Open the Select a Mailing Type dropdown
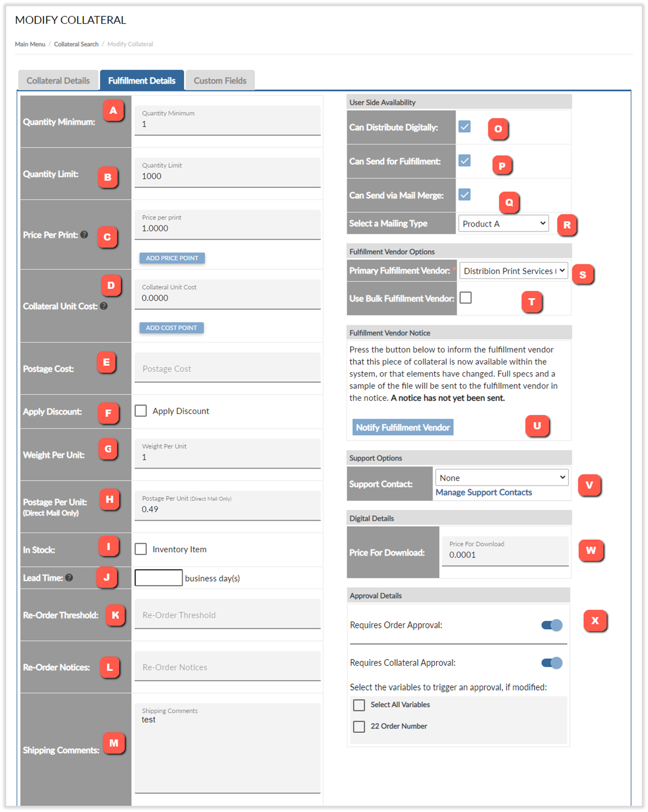 [503, 224]
